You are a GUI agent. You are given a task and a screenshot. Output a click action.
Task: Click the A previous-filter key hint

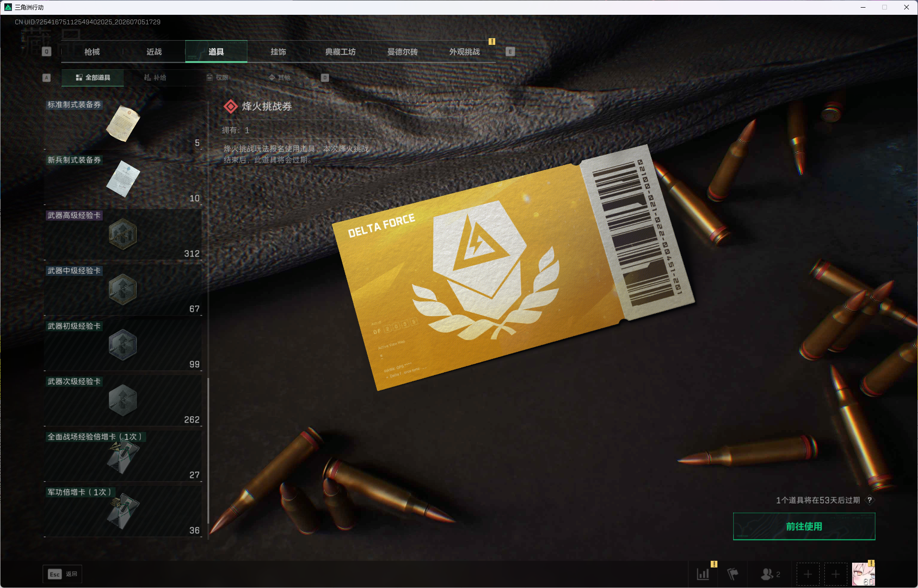(46, 78)
